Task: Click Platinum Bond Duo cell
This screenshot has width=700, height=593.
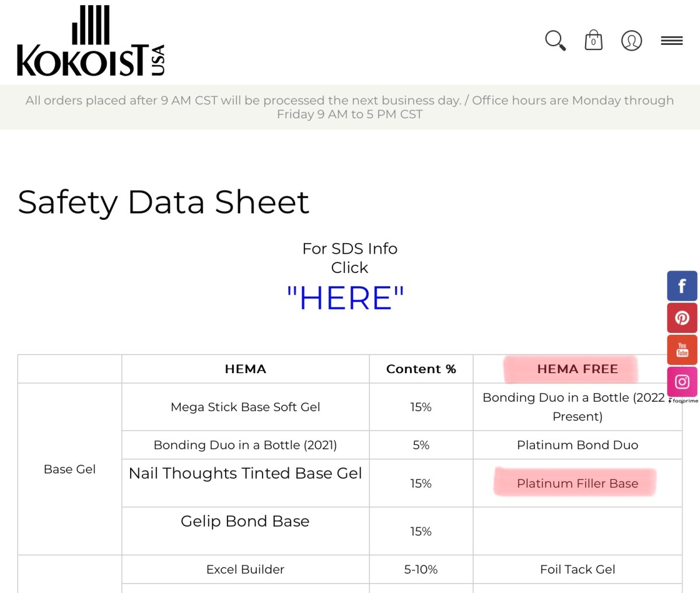Action: 577,445
